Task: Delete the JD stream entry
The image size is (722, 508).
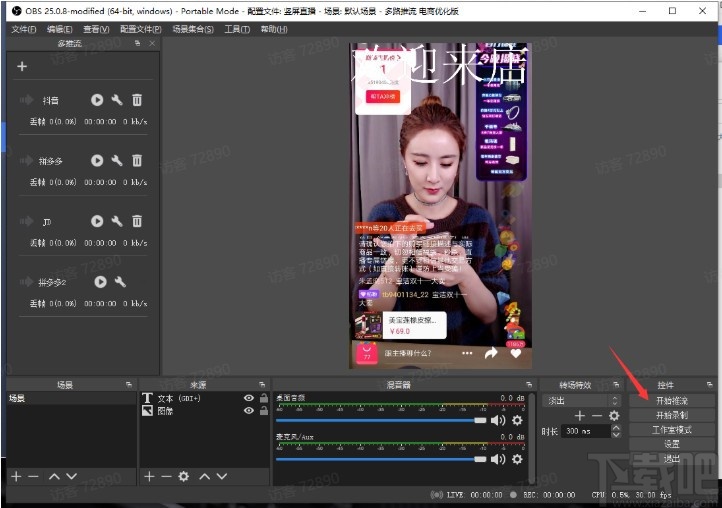Action: [137, 221]
